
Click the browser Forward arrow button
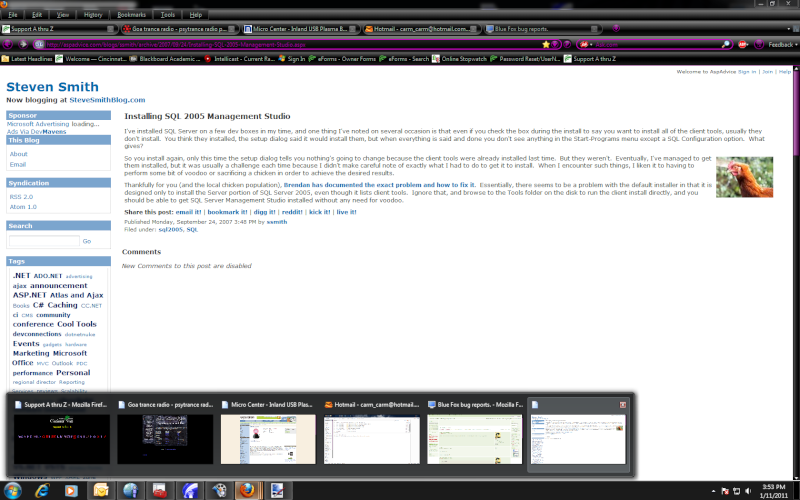coord(22,44)
